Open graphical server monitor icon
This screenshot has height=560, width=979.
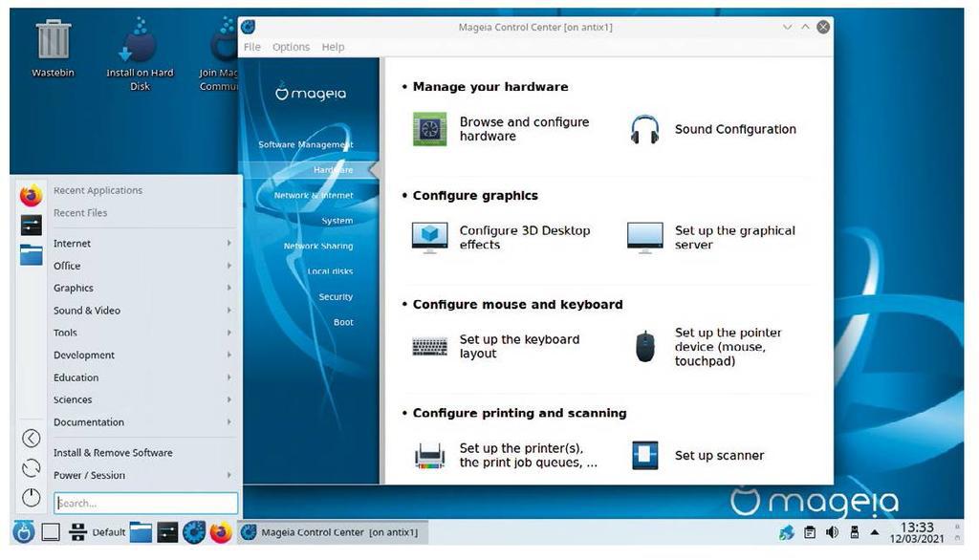pyautogui.click(x=645, y=238)
